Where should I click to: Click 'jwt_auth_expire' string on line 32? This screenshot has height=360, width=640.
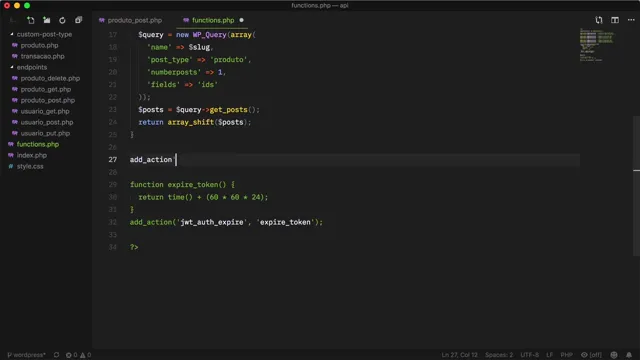[212, 222]
